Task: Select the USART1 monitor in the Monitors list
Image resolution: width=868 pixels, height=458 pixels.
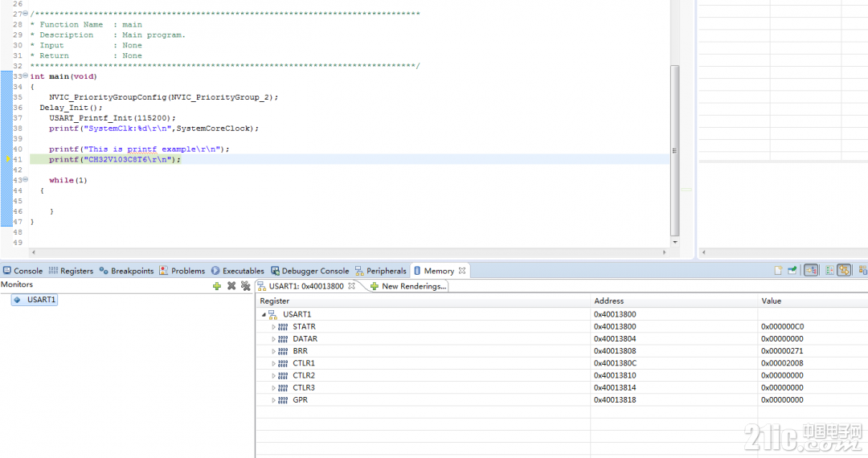Action: (x=35, y=300)
